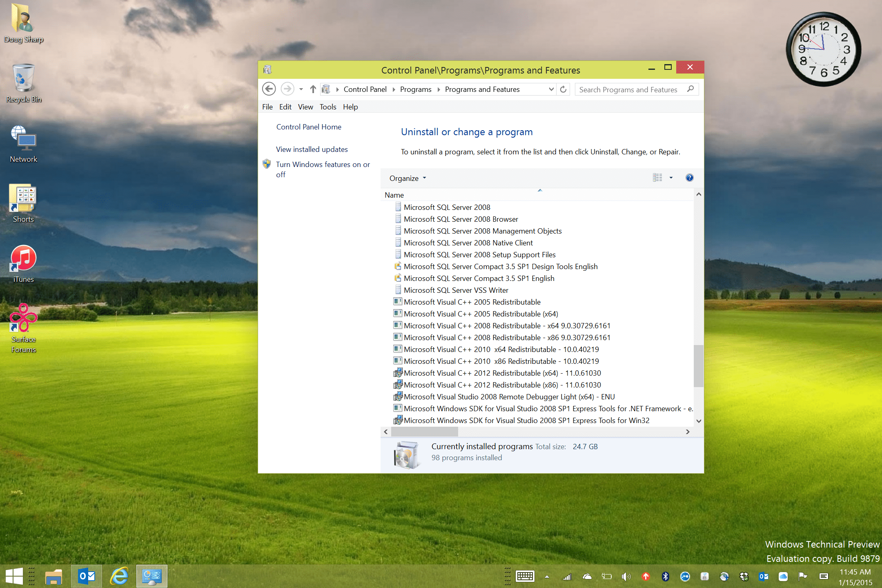Click the blue help question icon
The width and height of the screenshot is (882, 588).
click(x=690, y=178)
